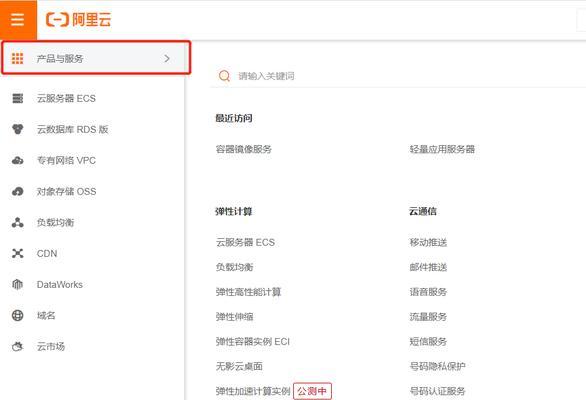
Task: Click the products and services grid icon
Action: pos(17,58)
